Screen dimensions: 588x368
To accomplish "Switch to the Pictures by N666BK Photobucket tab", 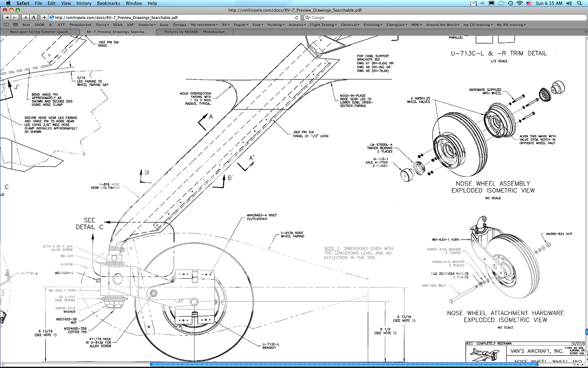I will coord(194,32).
